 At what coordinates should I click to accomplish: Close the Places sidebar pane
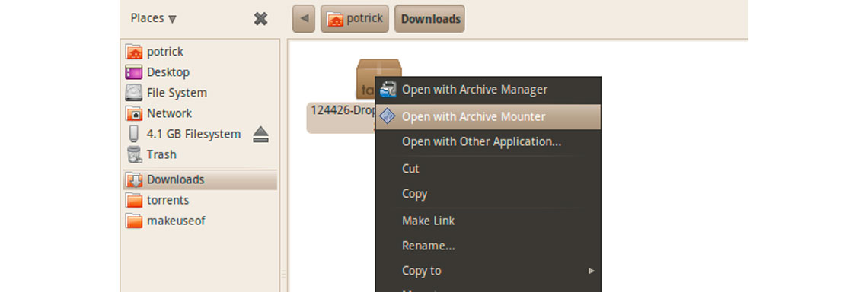tap(260, 19)
